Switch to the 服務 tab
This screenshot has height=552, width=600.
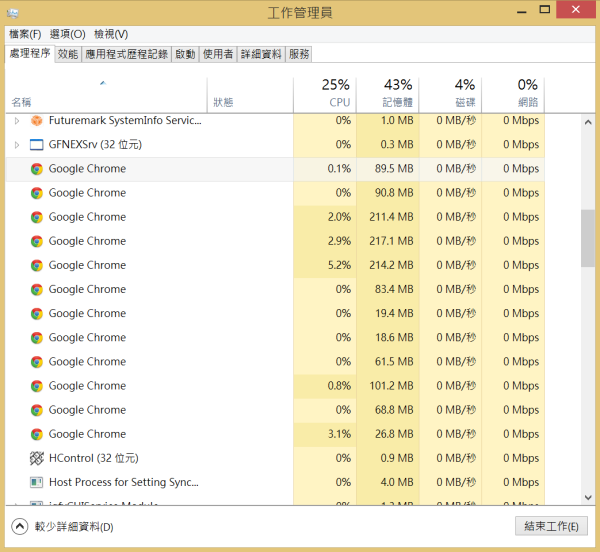(x=299, y=54)
